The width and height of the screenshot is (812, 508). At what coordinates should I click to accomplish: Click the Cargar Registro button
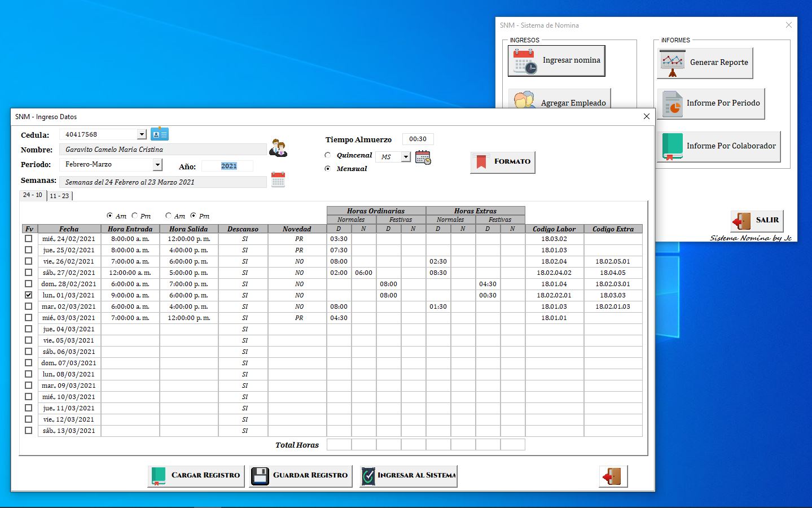point(196,476)
